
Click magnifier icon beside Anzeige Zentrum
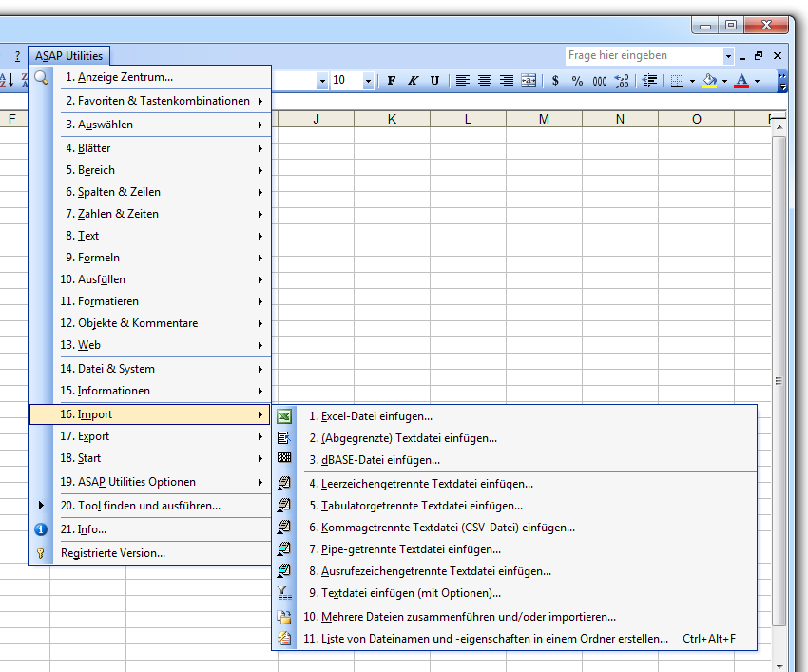(41, 77)
